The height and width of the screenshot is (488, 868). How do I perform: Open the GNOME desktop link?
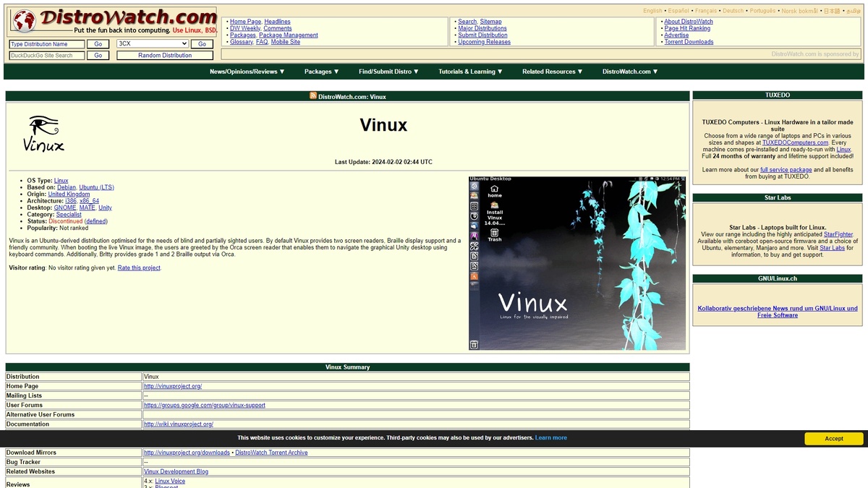tap(65, 207)
